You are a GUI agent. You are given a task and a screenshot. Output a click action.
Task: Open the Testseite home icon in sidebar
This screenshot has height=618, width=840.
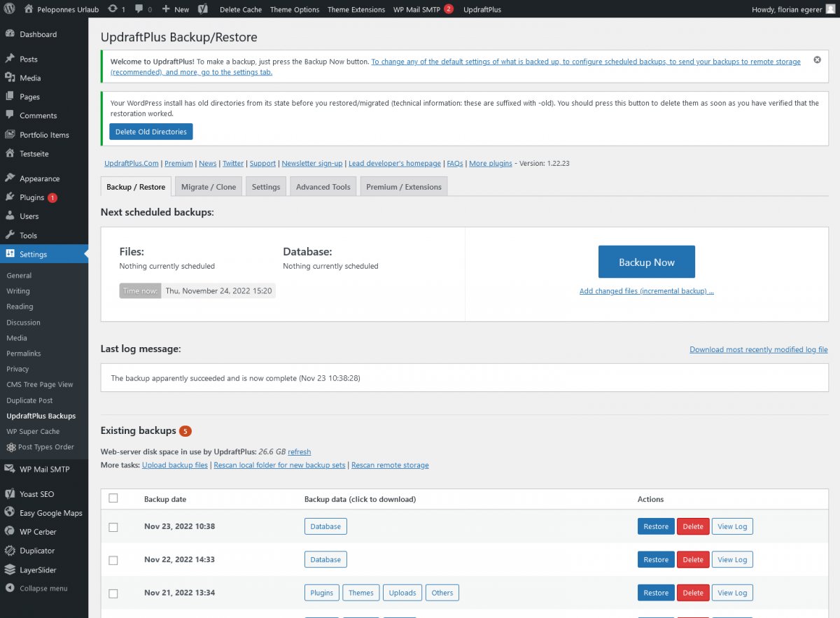(10, 153)
